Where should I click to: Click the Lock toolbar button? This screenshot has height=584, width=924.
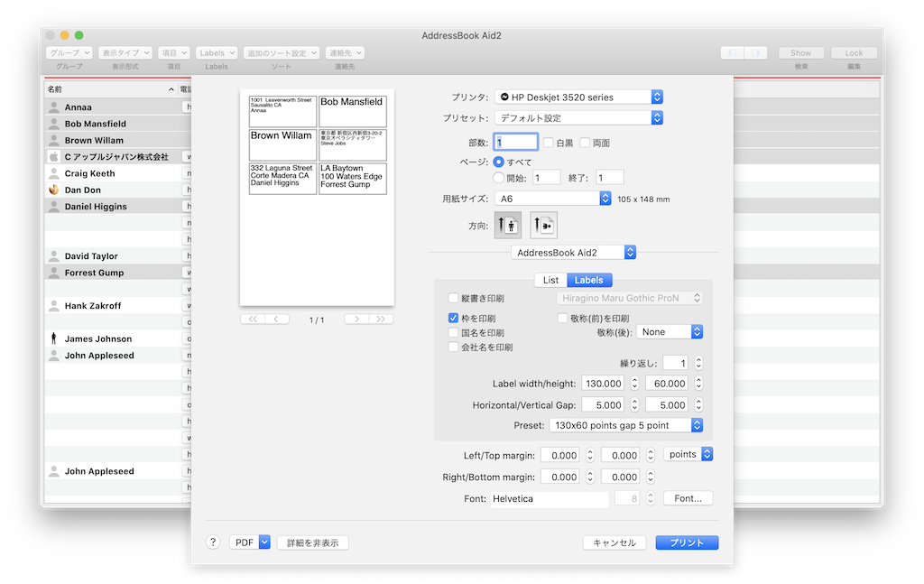pyautogui.click(x=854, y=53)
